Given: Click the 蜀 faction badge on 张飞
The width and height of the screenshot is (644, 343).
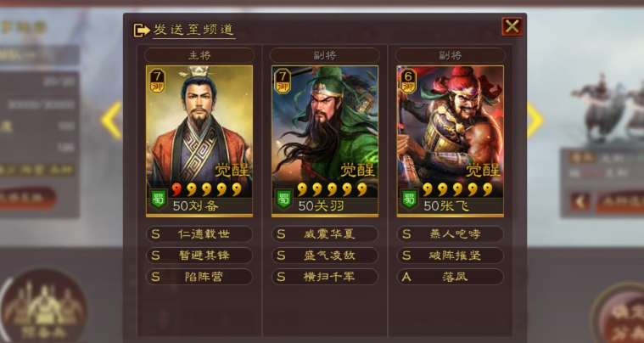Looking at the screenshot, I should click(x=409, y=199).
